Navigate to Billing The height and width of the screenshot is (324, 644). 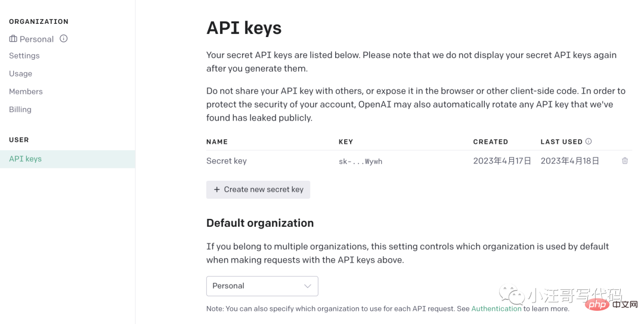click(x=20, y=109)
